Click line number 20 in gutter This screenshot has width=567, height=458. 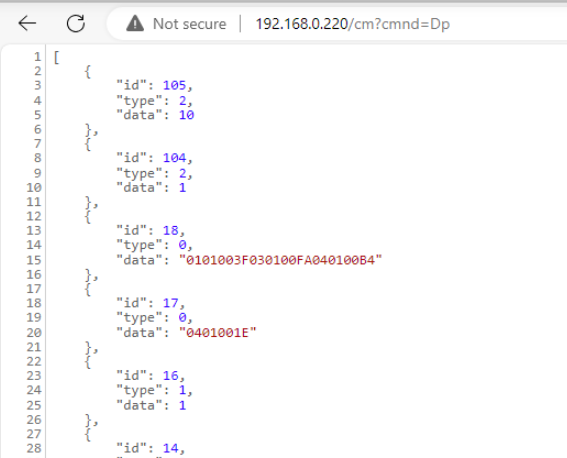pyautogui.click(x=34, y=333)
